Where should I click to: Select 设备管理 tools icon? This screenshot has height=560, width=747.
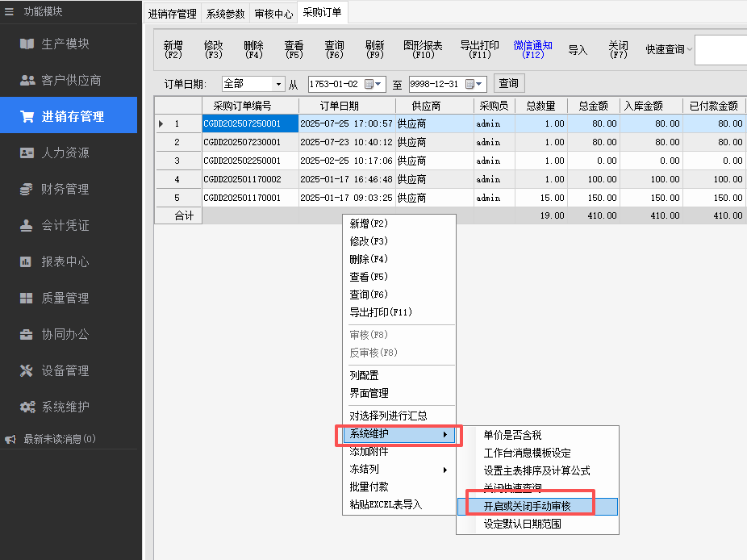[x=27, y=370]
